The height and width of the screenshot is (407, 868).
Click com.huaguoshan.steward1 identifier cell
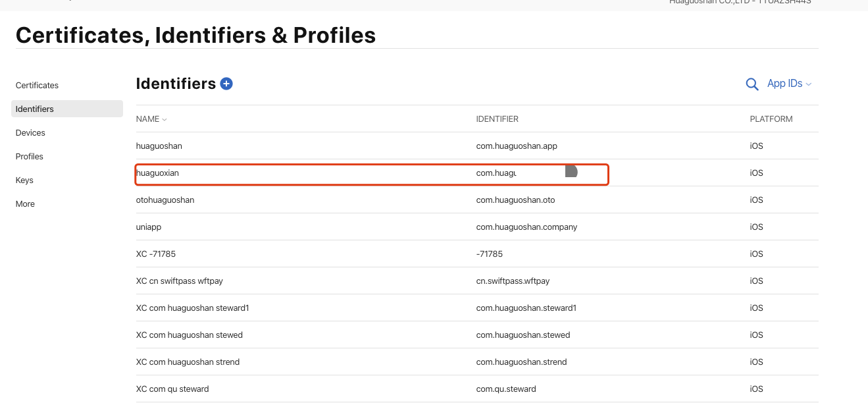click(526, 308)
